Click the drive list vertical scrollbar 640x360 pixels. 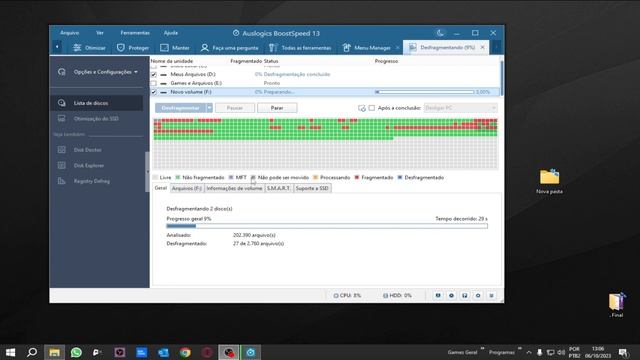point(502,78)
